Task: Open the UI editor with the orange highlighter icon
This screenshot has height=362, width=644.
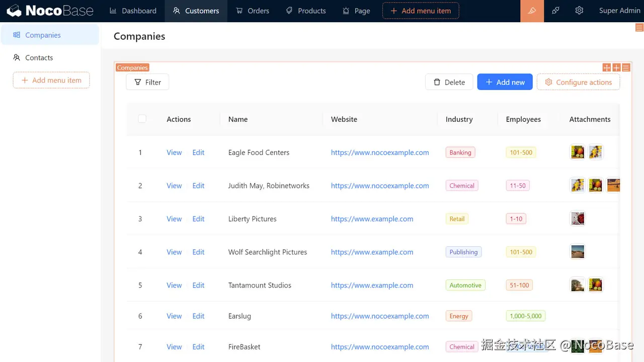Action: click(x=532, y=11)
